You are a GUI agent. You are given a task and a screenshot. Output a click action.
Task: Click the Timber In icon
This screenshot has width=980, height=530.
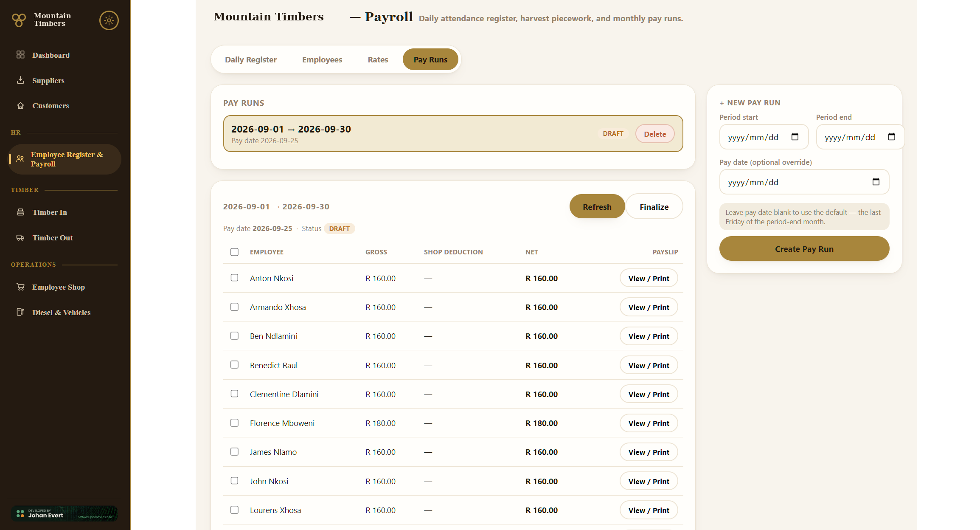20,212
